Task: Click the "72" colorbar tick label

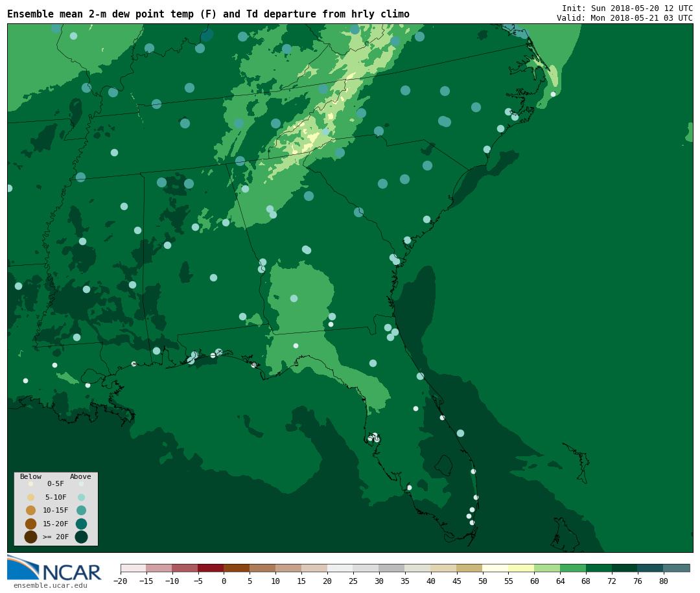Action: tap(612, 581)
